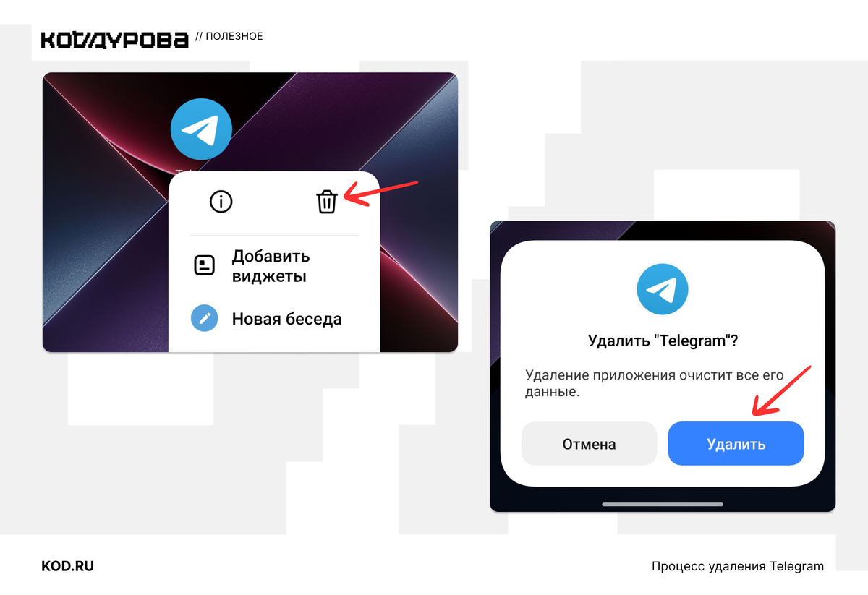Visit the KOD.RU link in the footer
This screenshot has height=595, width=868.
coord(68,566)
